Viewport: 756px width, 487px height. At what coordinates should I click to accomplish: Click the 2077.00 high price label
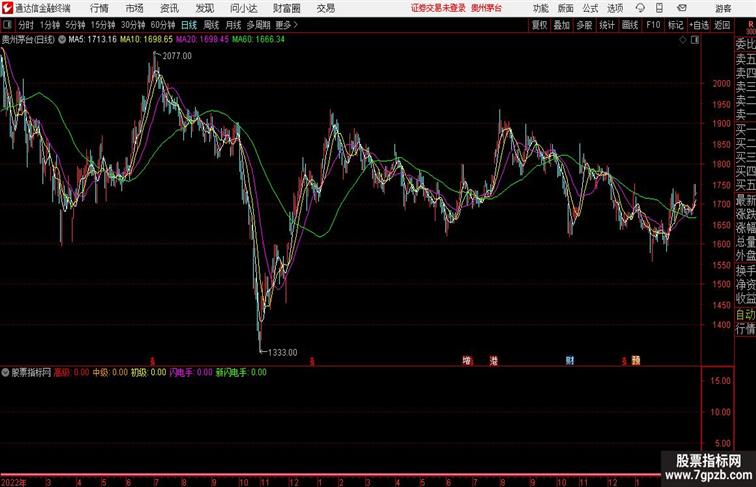[x=177, y=56]
